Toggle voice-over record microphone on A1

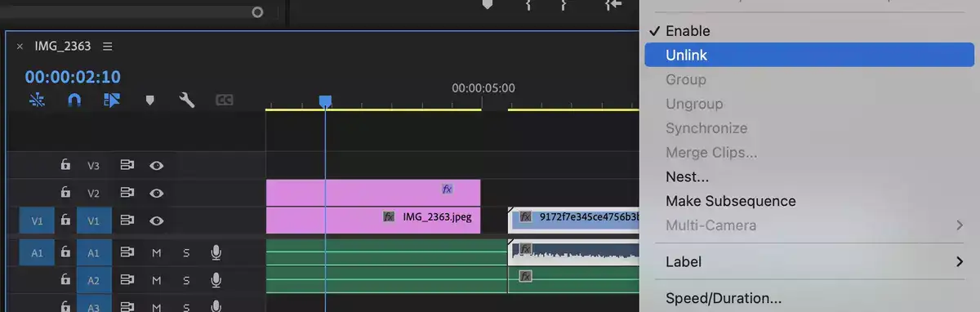[x=216, y=253]
